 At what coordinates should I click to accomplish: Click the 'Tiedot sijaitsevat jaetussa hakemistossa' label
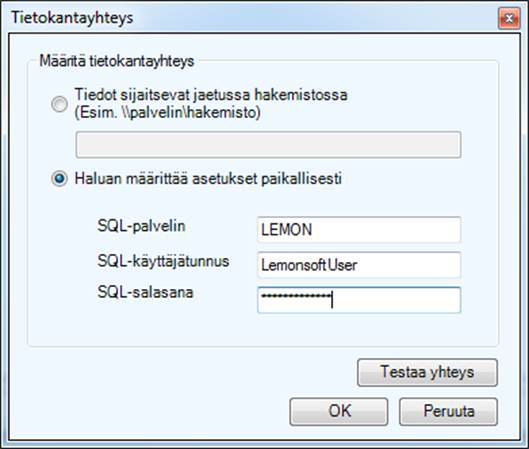coord(211,94)
